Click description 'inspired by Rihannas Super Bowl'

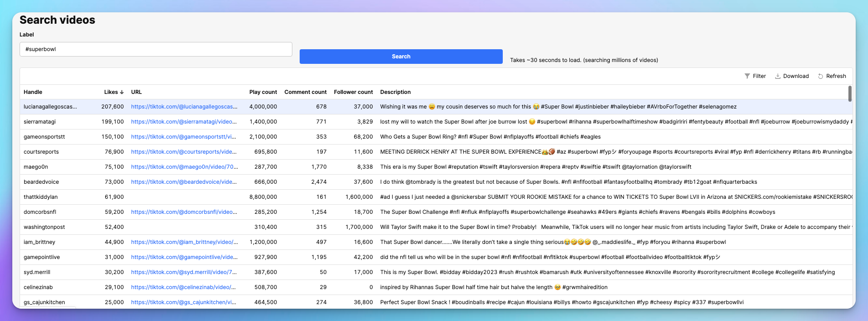point(494,287)
